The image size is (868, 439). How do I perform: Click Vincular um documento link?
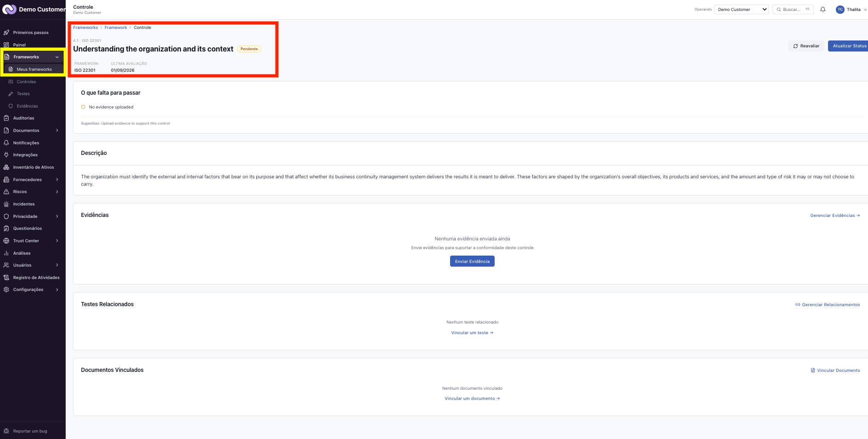click(x=472, y=399)
